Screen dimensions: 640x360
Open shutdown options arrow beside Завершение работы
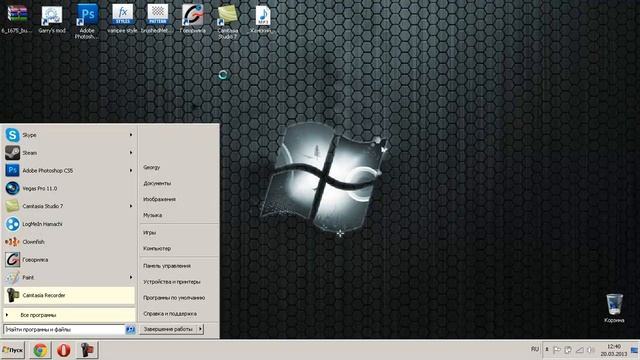(x=200, y=329)
